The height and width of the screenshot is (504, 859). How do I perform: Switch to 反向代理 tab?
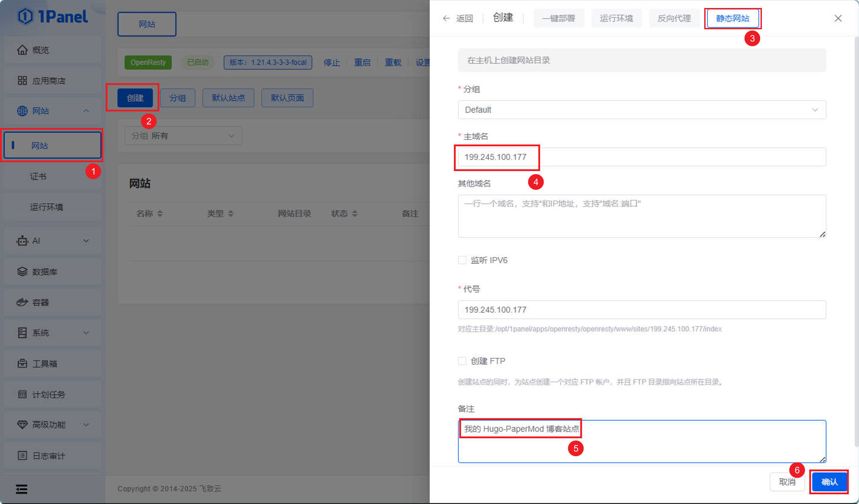click(x=674, y=18)
